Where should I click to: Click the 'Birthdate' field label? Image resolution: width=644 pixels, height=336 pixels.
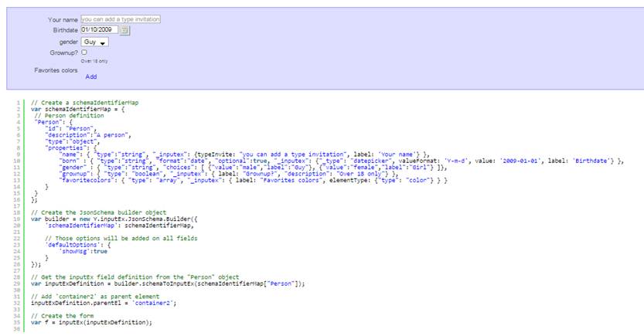60,30
